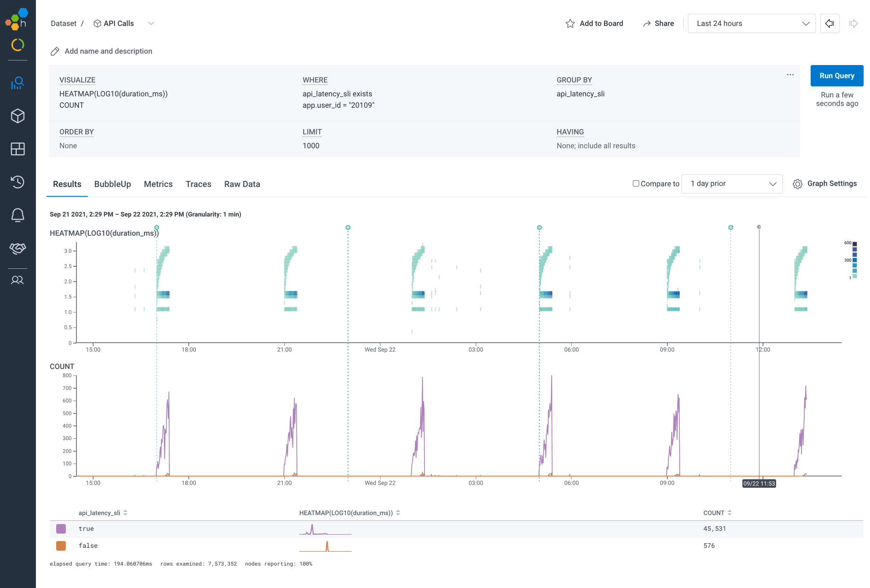This screenshot has width=870, height=588.
Task: Sort results by api_latency_sli column
Action: pyautogui.click(x=126, y=513)
